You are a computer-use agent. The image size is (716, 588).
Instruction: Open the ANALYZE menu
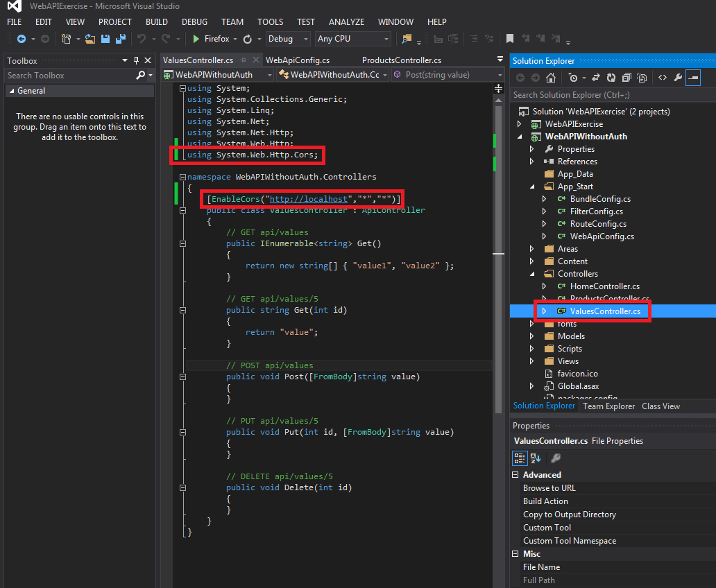(x=347, y=22)
